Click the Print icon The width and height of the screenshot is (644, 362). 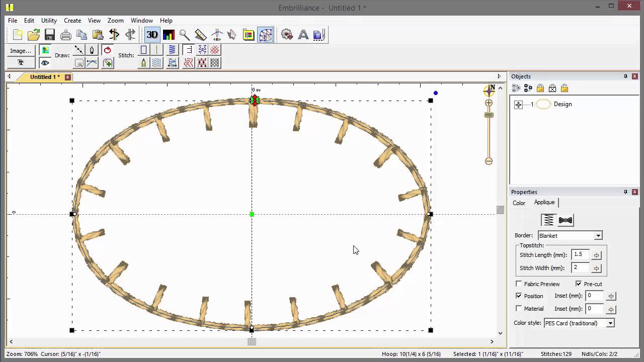click(x=66, y=35)
